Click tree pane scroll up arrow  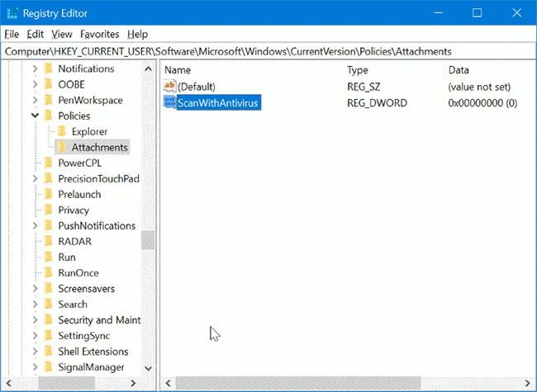point(148,68)
